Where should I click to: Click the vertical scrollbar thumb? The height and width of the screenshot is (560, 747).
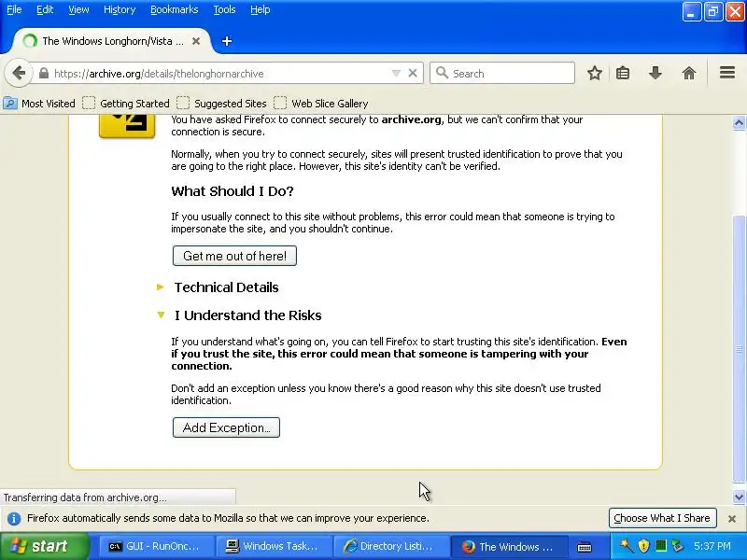coord(739,349)
